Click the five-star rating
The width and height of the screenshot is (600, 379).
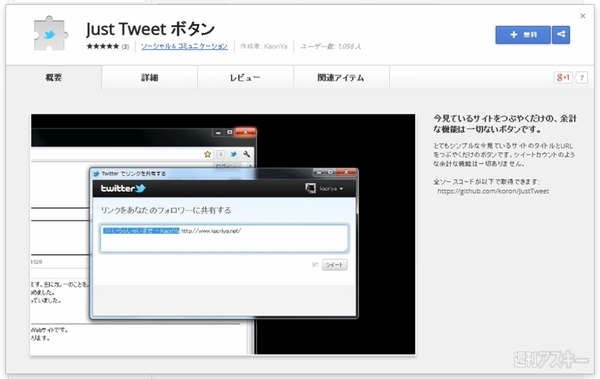[103, 46]
